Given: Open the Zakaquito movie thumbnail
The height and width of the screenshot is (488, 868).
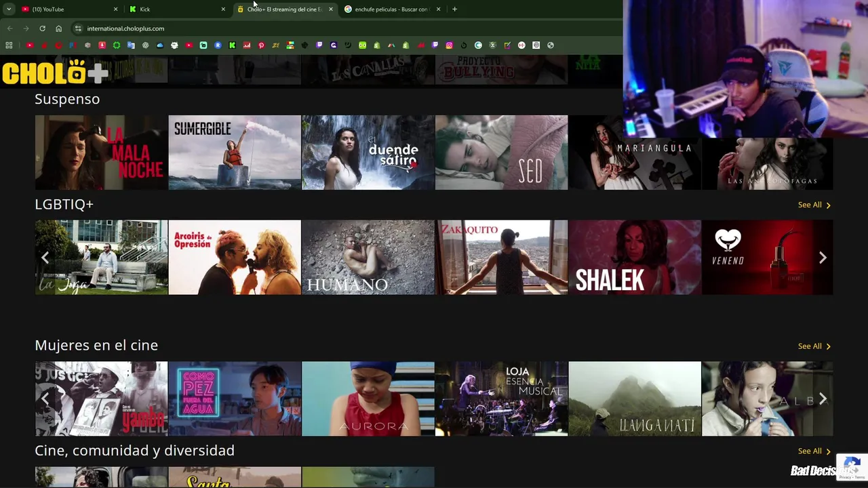Looking at the screenshot, I should pyautogui.click(x=501, y=258).
